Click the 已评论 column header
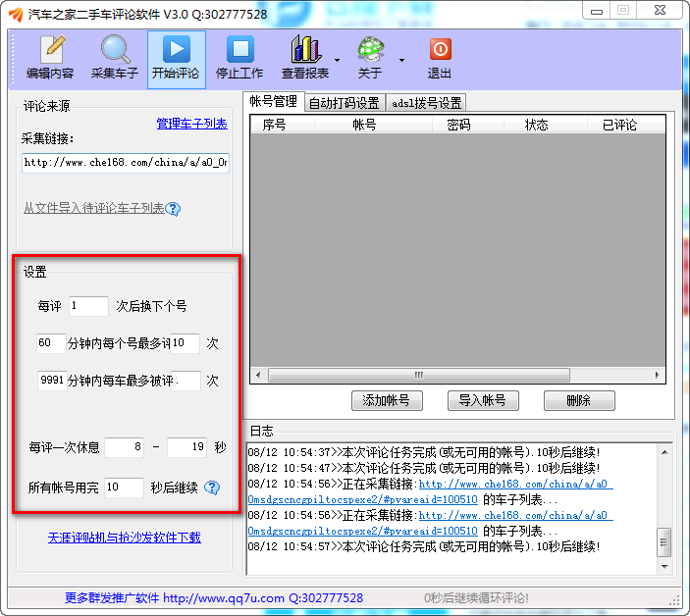This screenshot has height=616, width=690. coord(626,125)
